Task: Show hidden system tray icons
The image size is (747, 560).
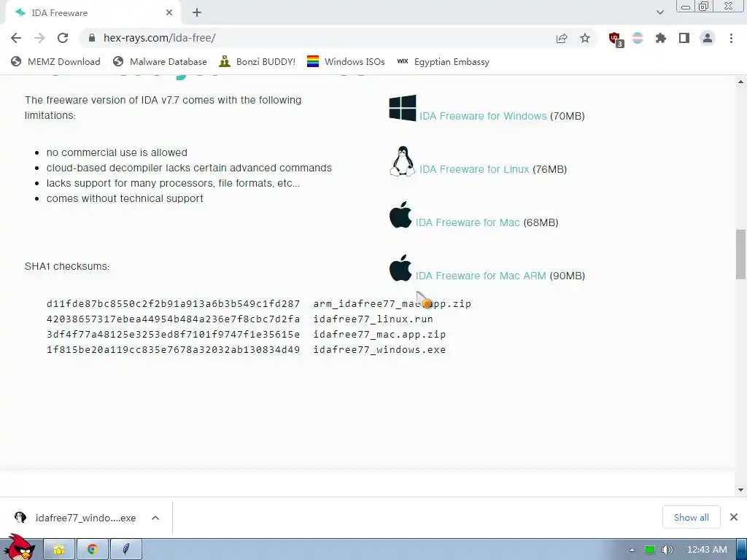Action: click(x=632, y=550)
